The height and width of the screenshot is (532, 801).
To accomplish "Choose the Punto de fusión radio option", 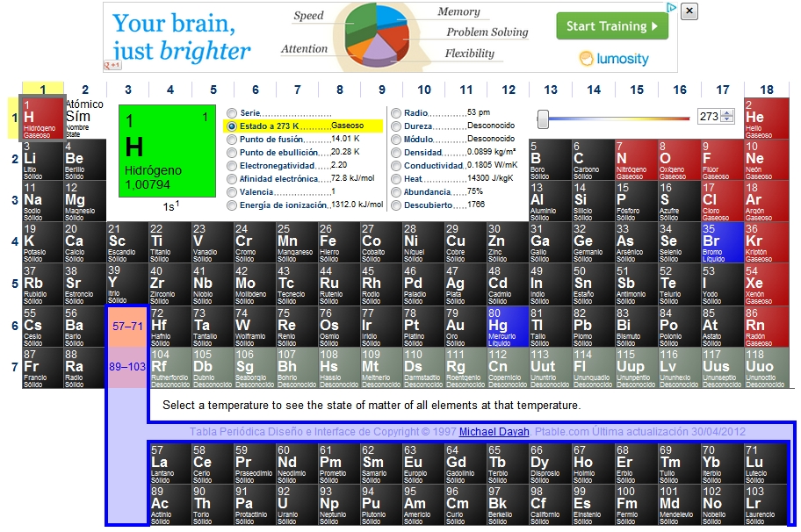I will [x=232, y=139].
